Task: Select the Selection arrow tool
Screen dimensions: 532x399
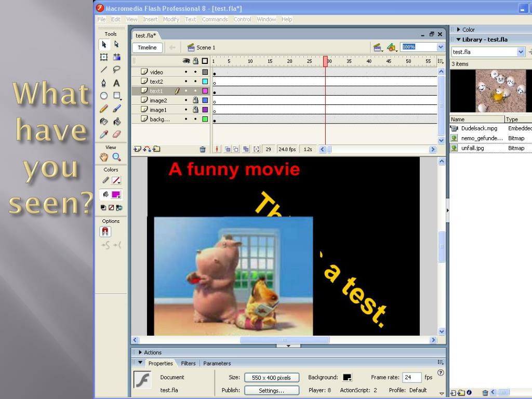Action: tap(104, 44)
